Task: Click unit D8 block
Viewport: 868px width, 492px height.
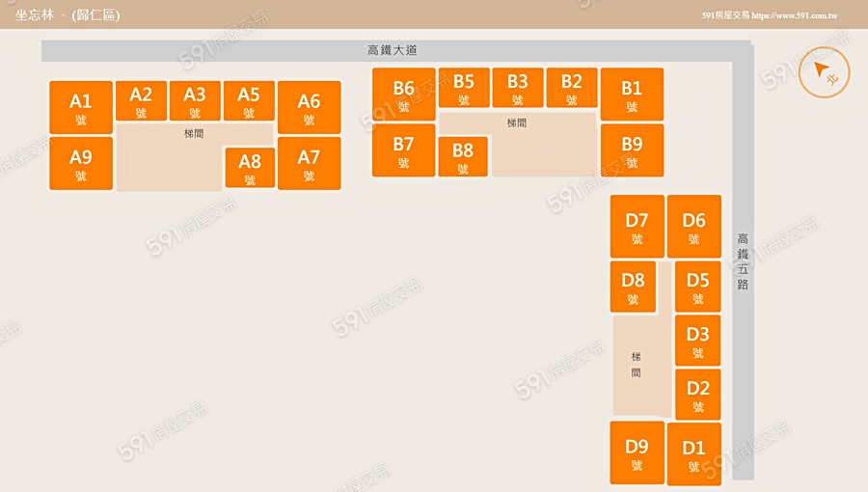Action: click(633, 287)
